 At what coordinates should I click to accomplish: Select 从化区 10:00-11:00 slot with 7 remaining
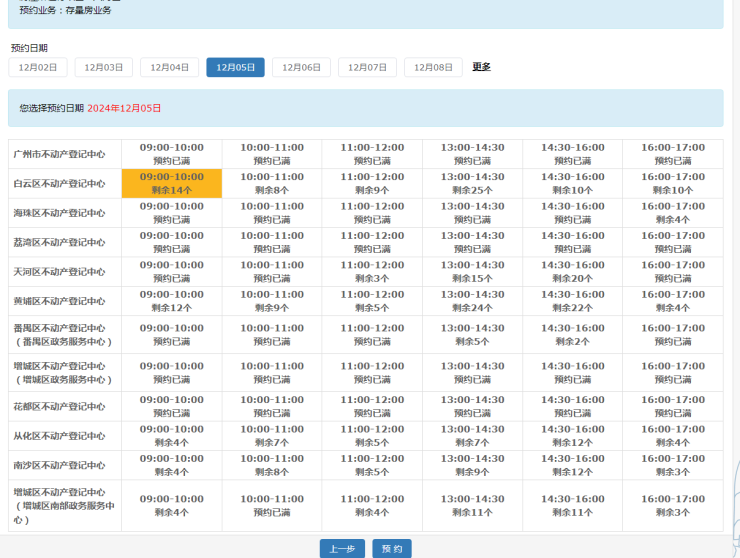point(272,435)
